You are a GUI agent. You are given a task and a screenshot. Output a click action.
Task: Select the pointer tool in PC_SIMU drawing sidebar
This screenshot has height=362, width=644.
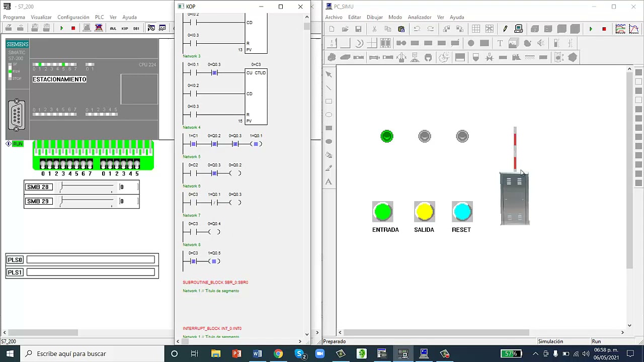pyautogui.click(x=329, y=74)
